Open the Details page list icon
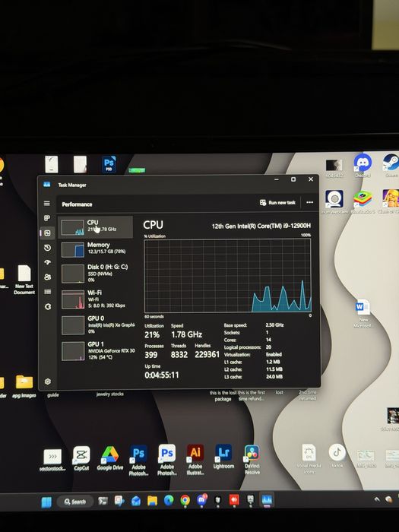Image resolution: width=399 pixels, height=532 pixels. 47,292
